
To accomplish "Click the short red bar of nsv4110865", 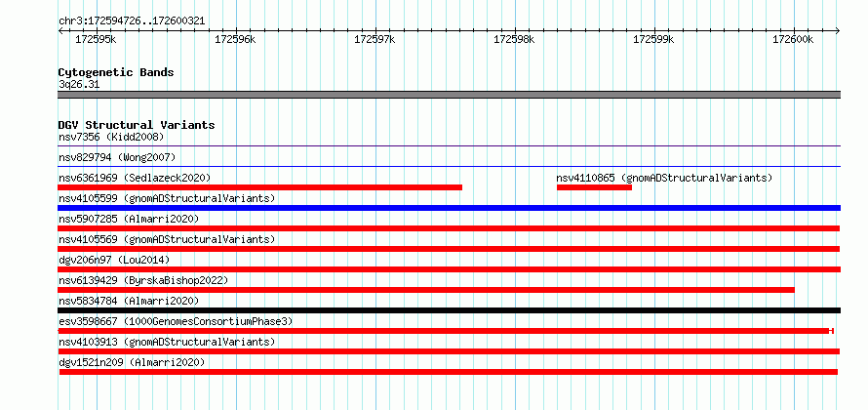I will coord(594,187).
